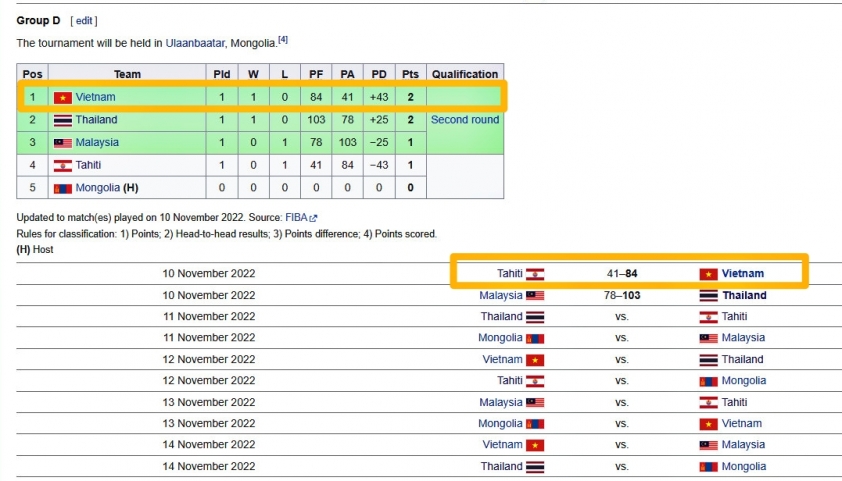The image size is (842, 481).
Task: Click the Mongolia flag in the standings table
Action: (x=63, y=188)
